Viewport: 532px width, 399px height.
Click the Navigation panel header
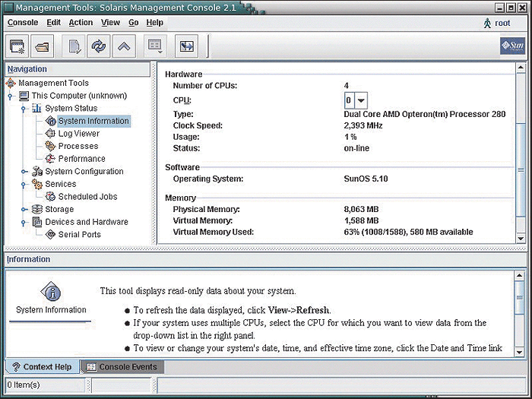(78, 69)
